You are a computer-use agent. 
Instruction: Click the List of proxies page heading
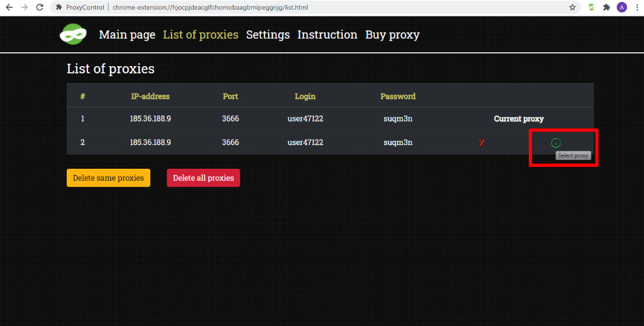(110, 69)
